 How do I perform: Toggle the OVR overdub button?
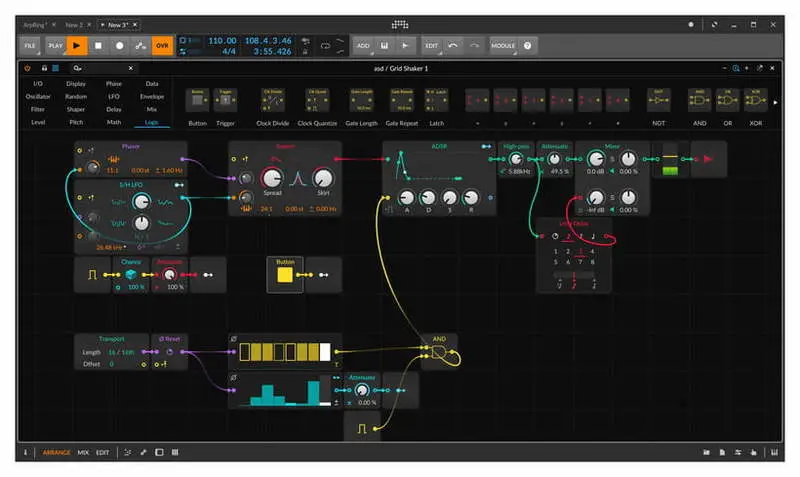[x=163, y=45]
